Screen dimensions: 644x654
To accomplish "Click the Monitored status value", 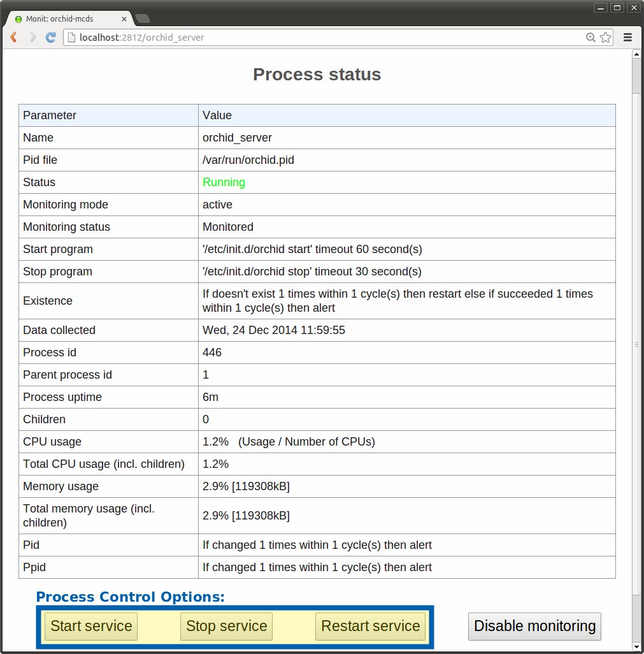I will click(x=228, y=227).
